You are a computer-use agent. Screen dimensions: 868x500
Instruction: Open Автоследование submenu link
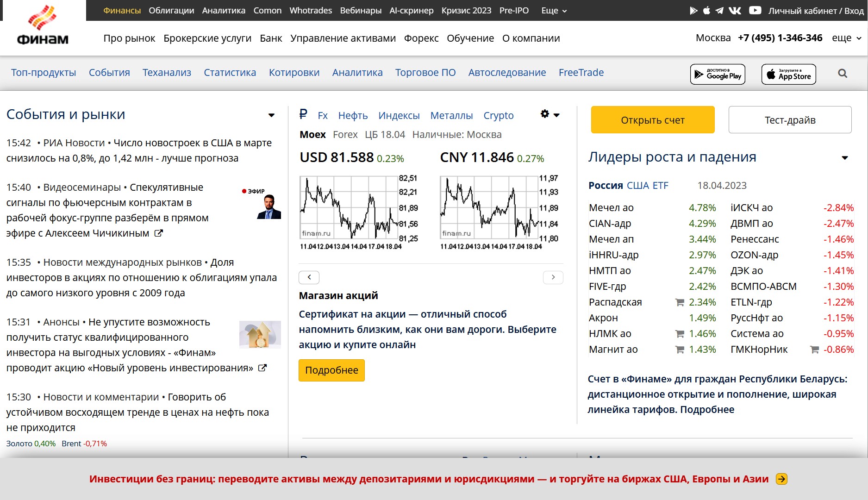click(x=507, y=72)
